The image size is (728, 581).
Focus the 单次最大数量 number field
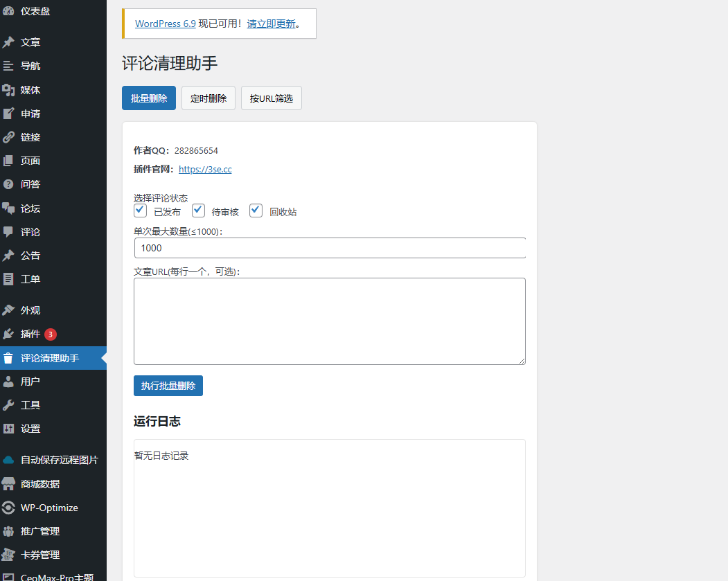tap(330, 248)
